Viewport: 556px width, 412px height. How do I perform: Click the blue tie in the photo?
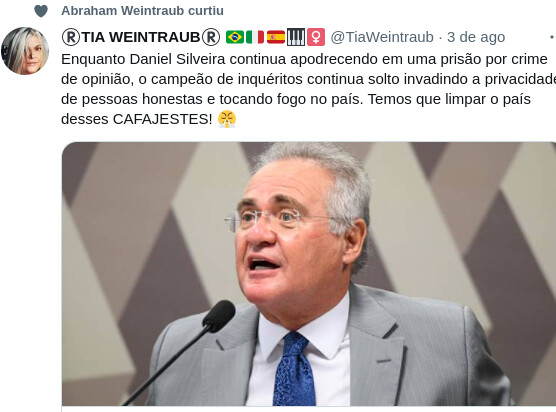tap(294, 369)
